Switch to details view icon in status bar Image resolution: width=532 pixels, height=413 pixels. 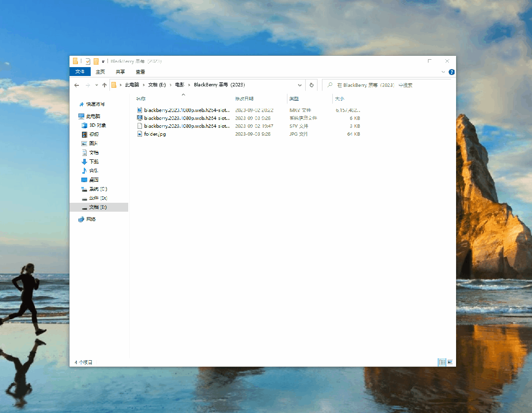[x=442, y=362]
